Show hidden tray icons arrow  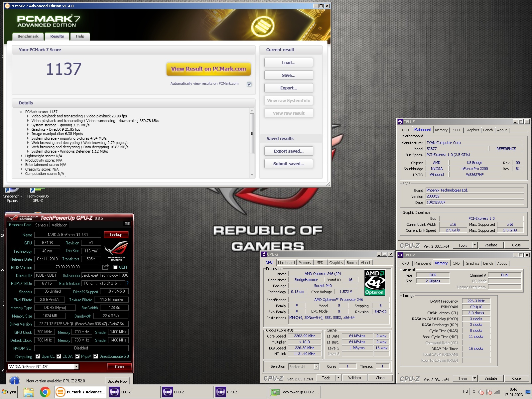click(x=474, y=392)
